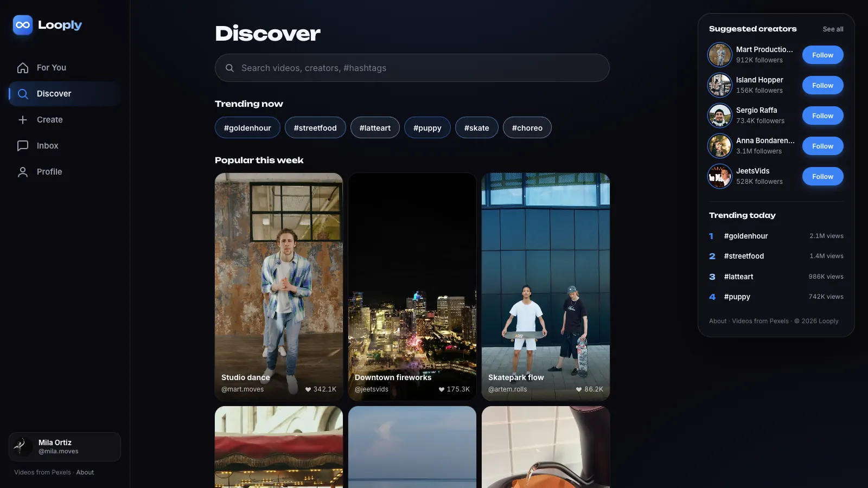Open Island Hopper avatar
Image resolution: width=868 pixels, height=488 pixels.
point(720,85)
